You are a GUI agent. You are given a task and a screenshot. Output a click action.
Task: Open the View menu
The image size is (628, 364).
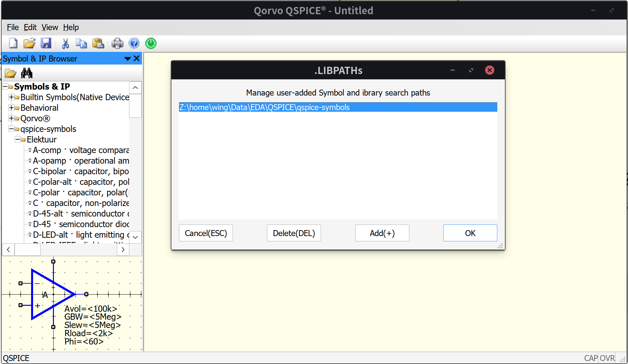pos(50,27)
